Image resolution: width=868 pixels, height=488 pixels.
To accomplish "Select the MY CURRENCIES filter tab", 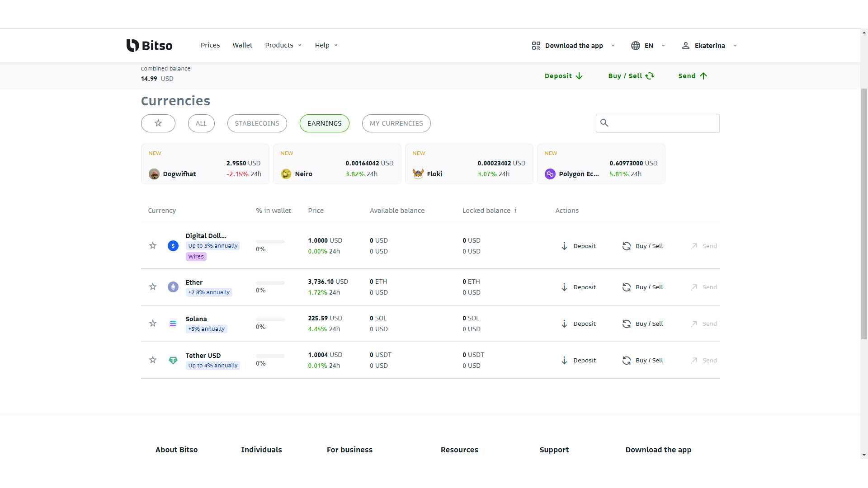I will [x=396, y=123].
